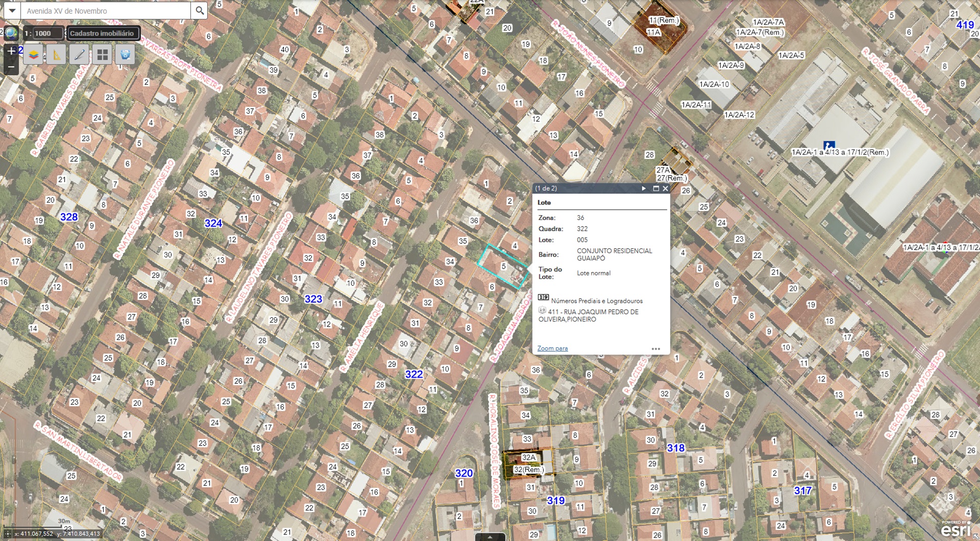The height and width of the screenshot is (541, 980).
Task: Open the basemap gallery grid
Action: coord(103,54)
